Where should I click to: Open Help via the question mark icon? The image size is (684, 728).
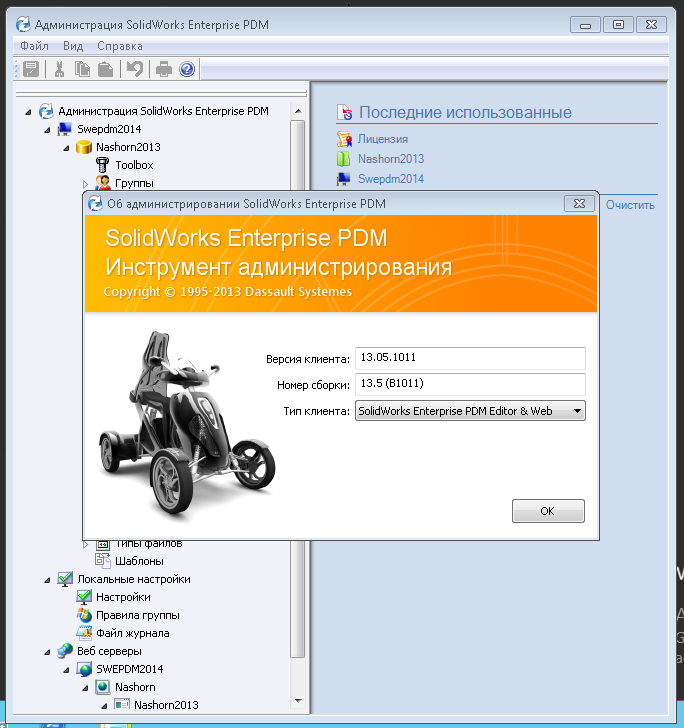pyautogui.click(x=187, y=69)
